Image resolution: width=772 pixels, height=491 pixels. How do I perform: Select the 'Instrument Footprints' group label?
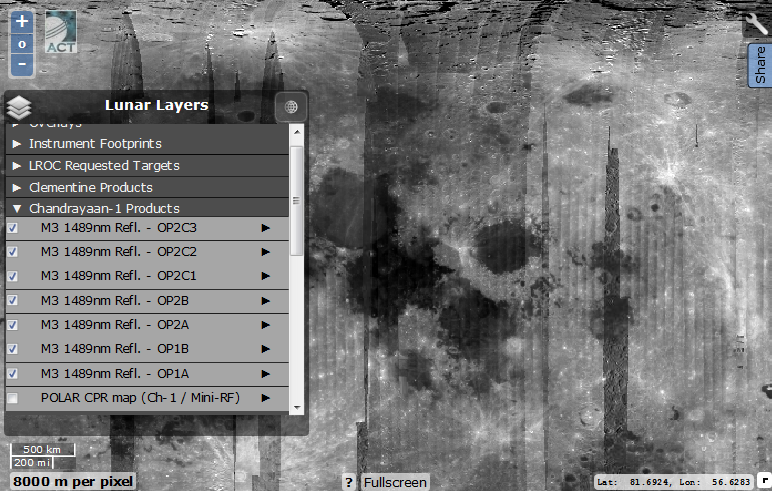pyautogui.click(x=95, y=144)
